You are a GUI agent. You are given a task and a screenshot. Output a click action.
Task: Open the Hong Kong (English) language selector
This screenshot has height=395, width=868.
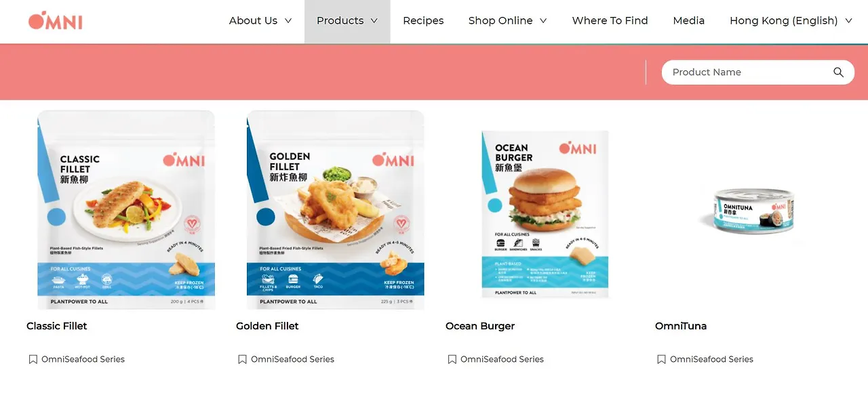[x=791, y=21]
